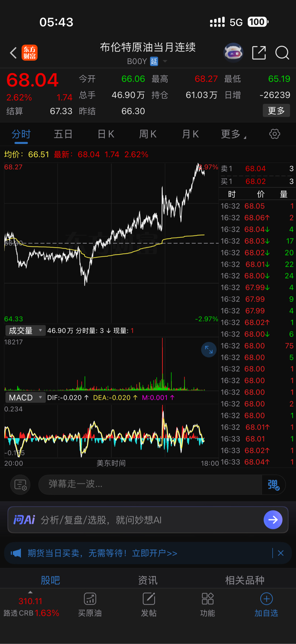Image resolution: width=296 pixels, height=644 pixels.
Task: Tap the 今开 66.06 opening value
Action: 133,79
